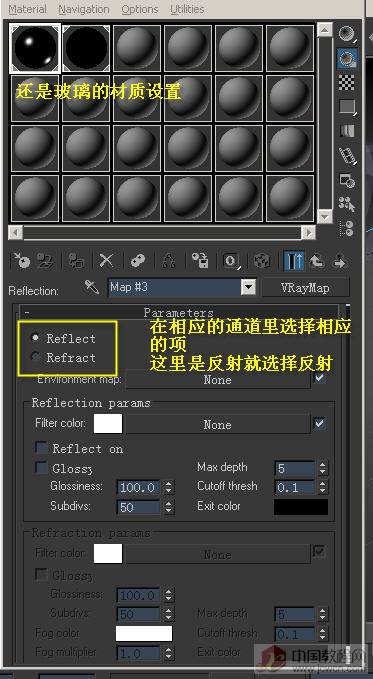Select the Refract radio button
The width and height of the screenshot is (373, 679).
(x=36, y=357)
